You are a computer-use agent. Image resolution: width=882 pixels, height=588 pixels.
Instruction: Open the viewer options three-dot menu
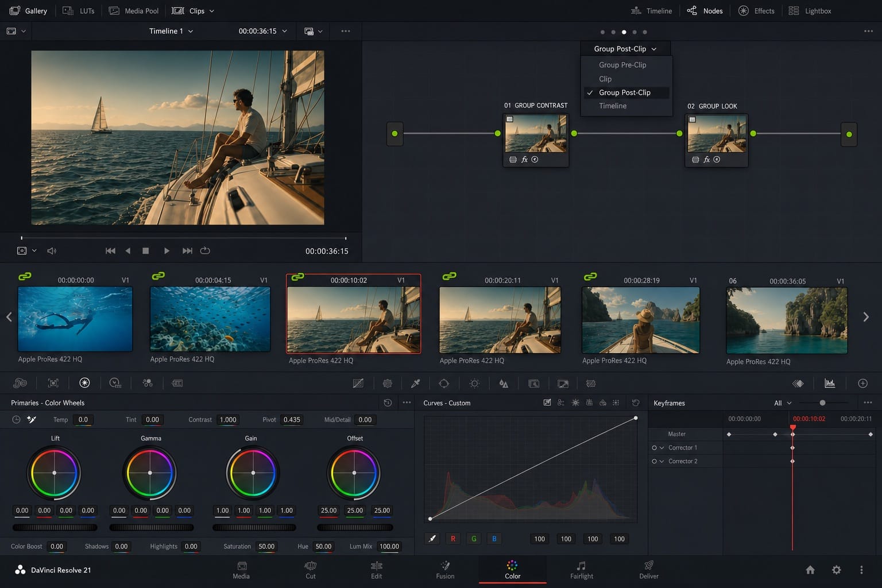tap(345, 31)
